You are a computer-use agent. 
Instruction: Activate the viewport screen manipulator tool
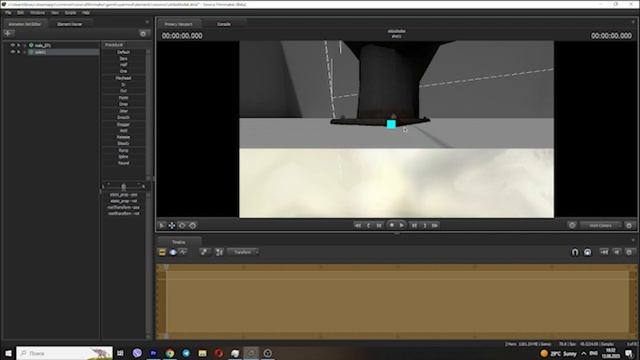tap(193, 225)
